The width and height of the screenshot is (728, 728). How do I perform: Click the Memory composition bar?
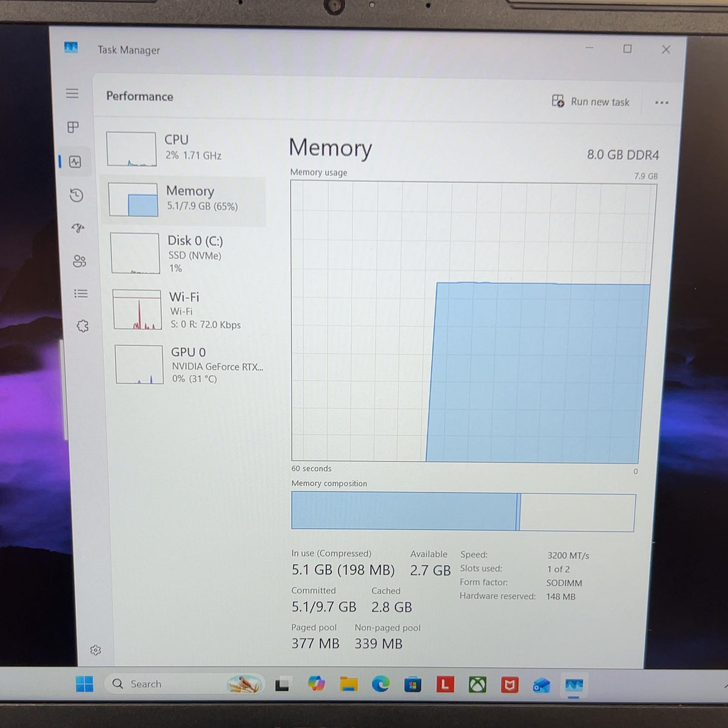point(463,511)
